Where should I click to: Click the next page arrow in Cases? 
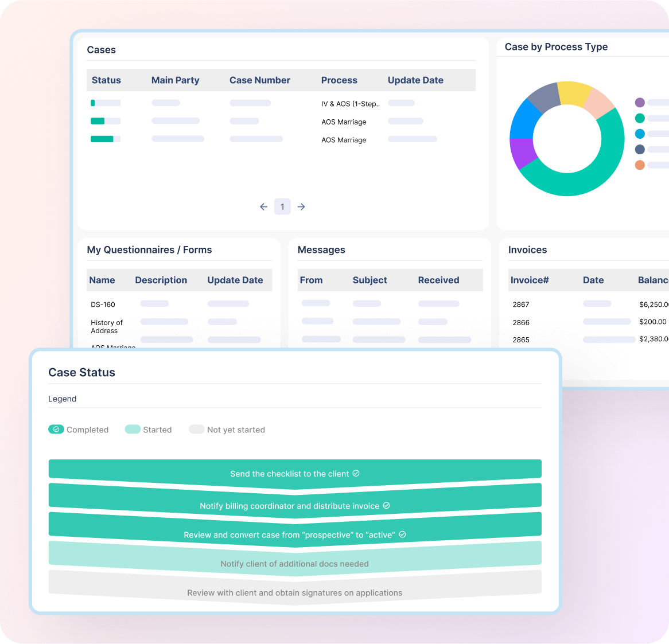301,206
